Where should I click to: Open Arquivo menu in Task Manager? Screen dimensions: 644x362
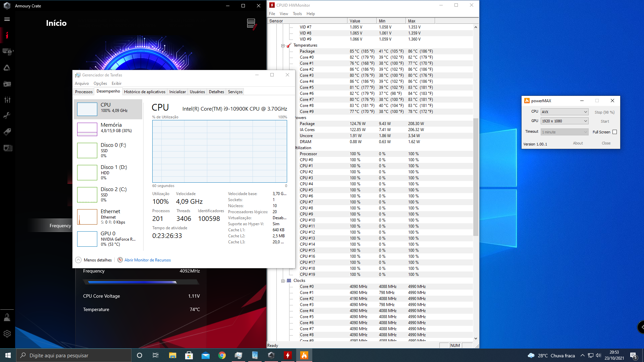click(x=82, y=83)
